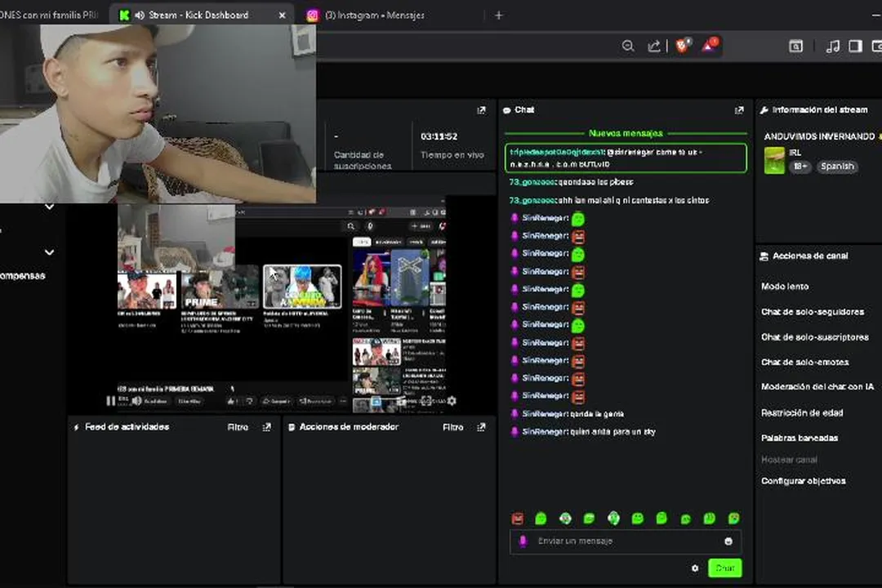The width and height of the screenshot is (882, 588).
Task: Expand the chevron above 'ompensas' in sidebar
Action: tap(50, 252)
